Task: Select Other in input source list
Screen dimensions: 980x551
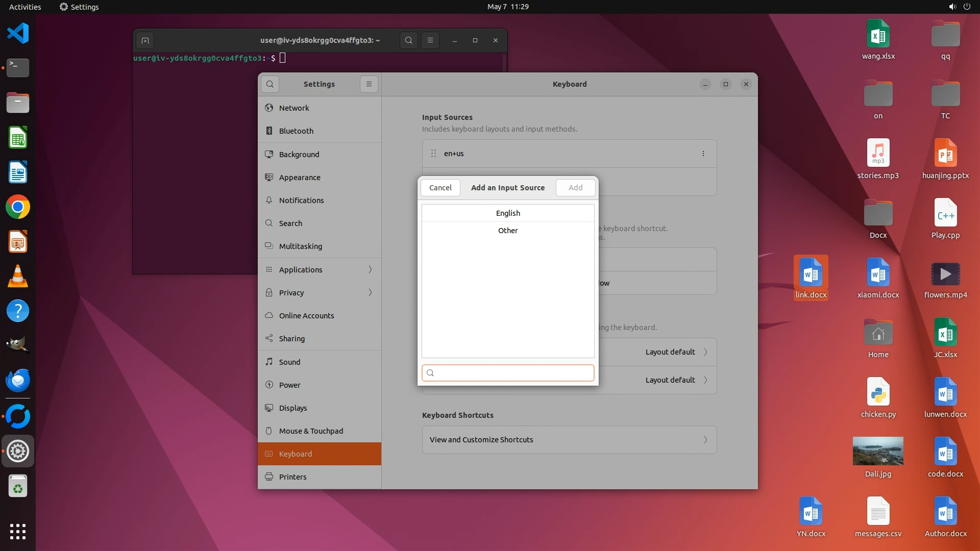Action: [508, 231]
